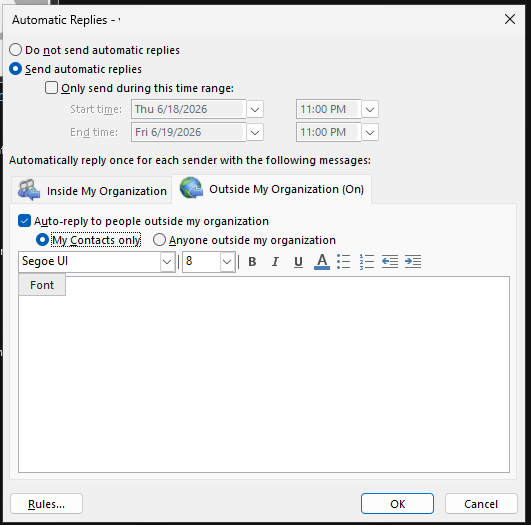
Task: Open the Start time date dropdown
Action: pos(255,109)
